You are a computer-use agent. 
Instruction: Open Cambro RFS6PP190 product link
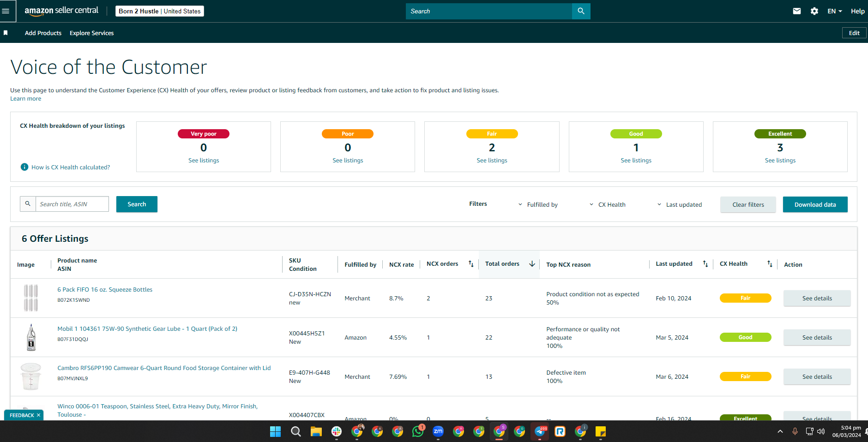coord(164,368)
